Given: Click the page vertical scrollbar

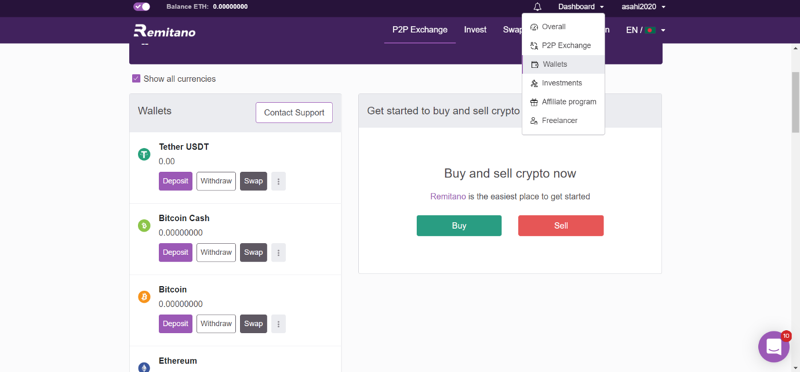Looking at the screenshot, I should point(795,102).
